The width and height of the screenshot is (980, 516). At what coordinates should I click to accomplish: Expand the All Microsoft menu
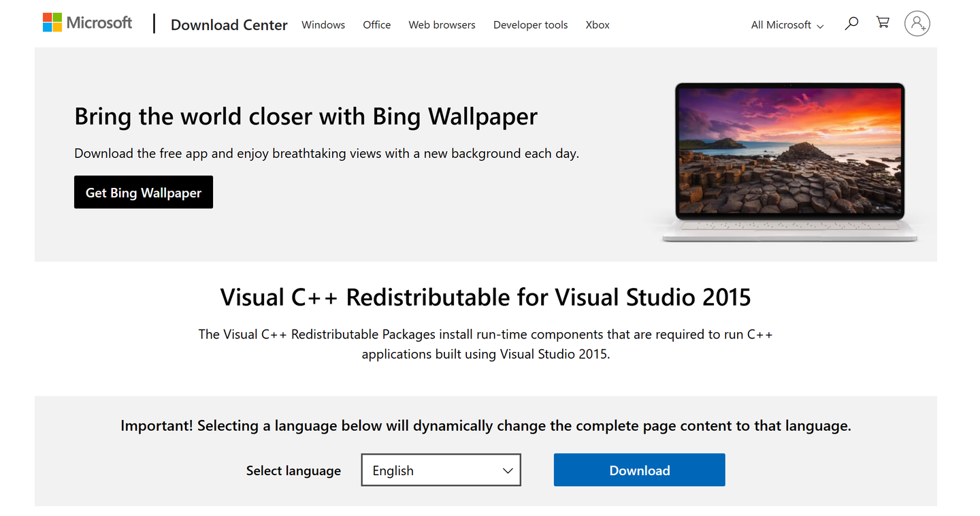(787, 25)
